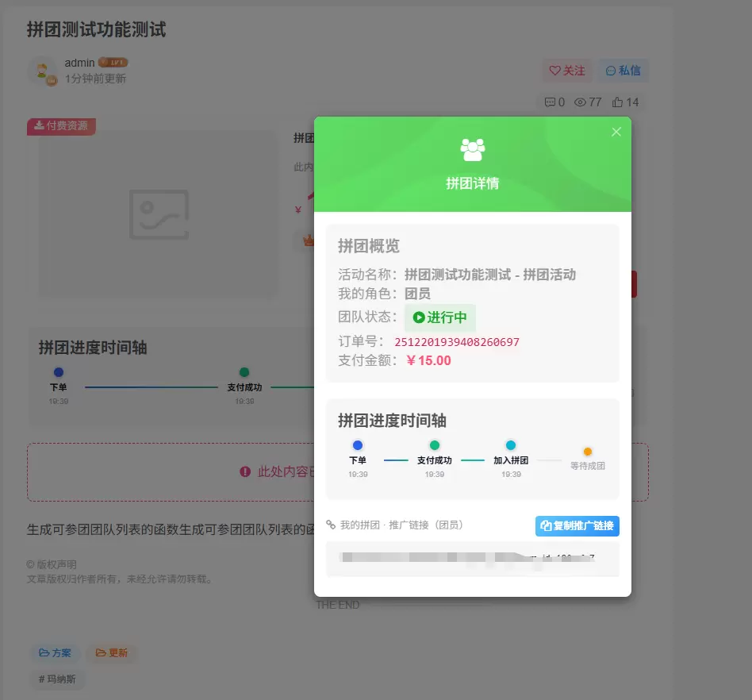Click the chain link icon beside 我的拼团

point(331,525)
